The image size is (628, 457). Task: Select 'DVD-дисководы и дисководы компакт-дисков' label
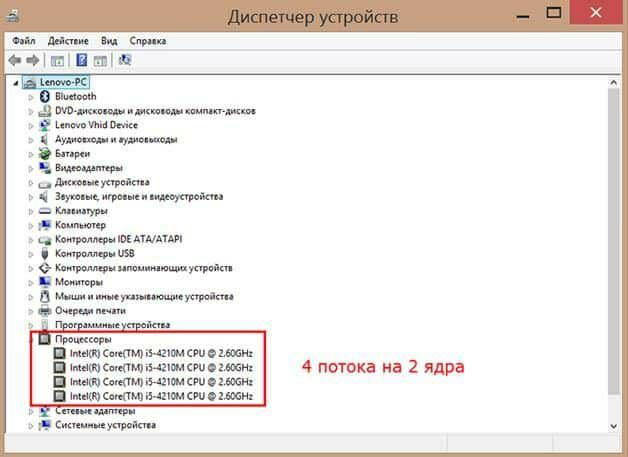click(x=155, y=111)
